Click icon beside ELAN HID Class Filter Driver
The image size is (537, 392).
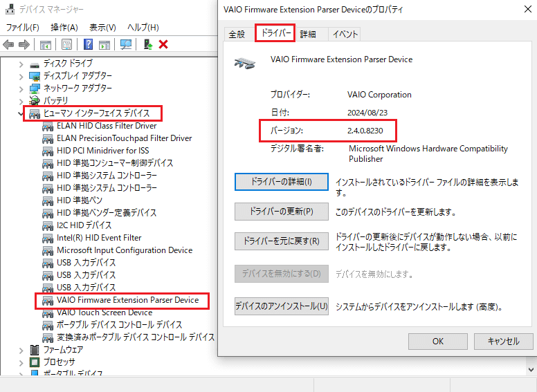pos(48,127)
